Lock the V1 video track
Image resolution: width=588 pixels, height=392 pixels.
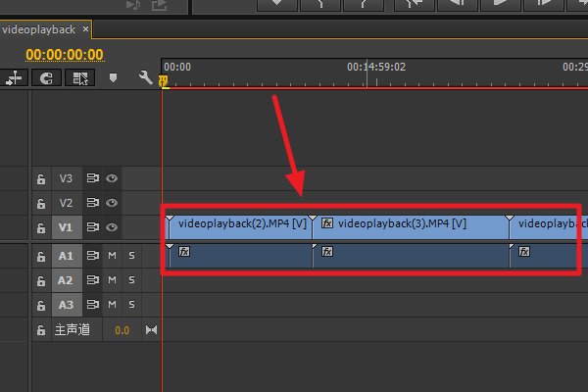(41, 228)
